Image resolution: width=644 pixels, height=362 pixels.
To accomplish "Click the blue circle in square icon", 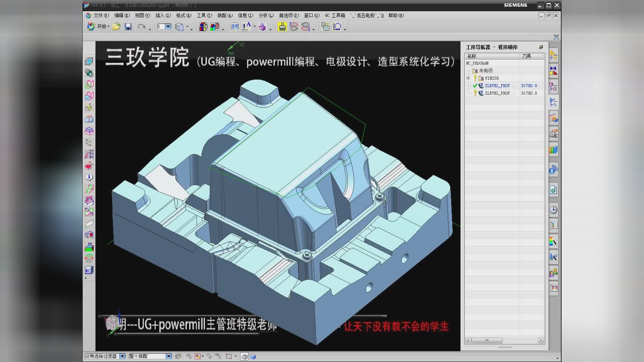I will 337,27.
